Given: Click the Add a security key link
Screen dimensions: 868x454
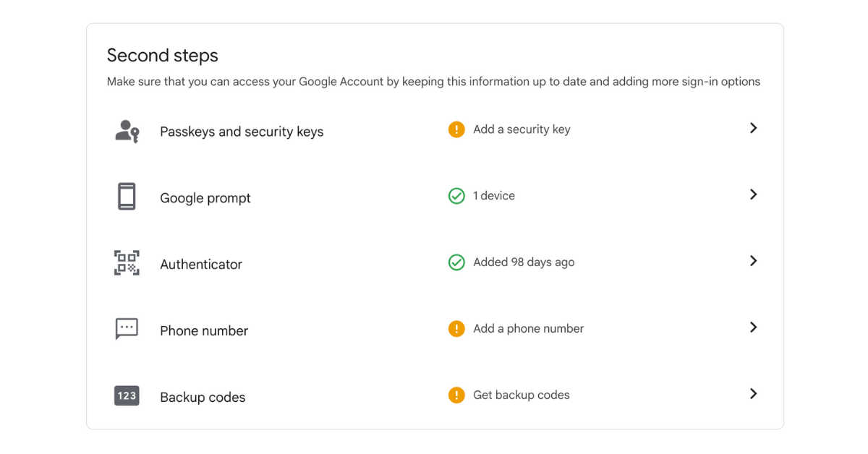Looking at the screenshot, I should click(522, 129).
